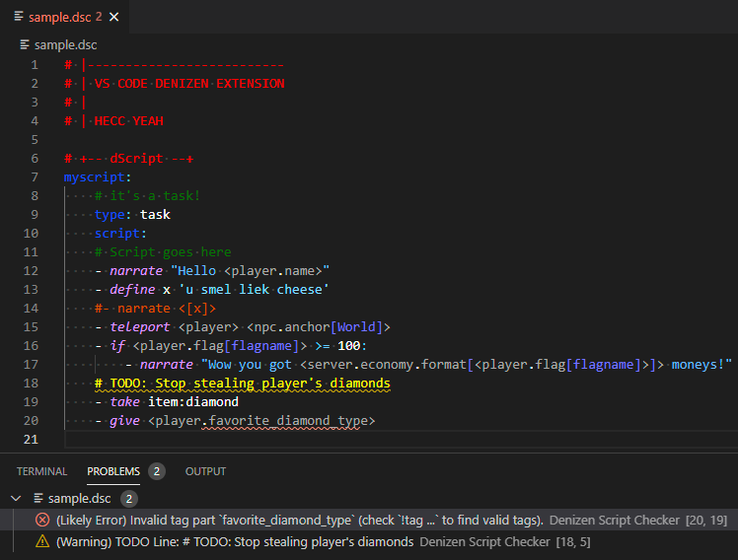The image size is (738, 560).
Task: Click the sample.dsc breadcrumb path label
Action: click(65, 44)
